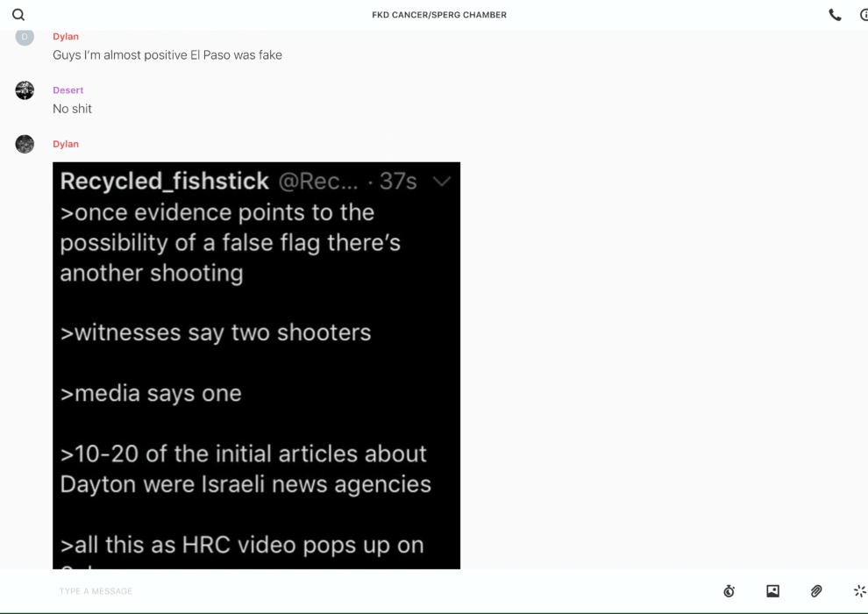Open the conversation info panel
The width and height of the screenshot is (868, 614).
click(864, 15)
